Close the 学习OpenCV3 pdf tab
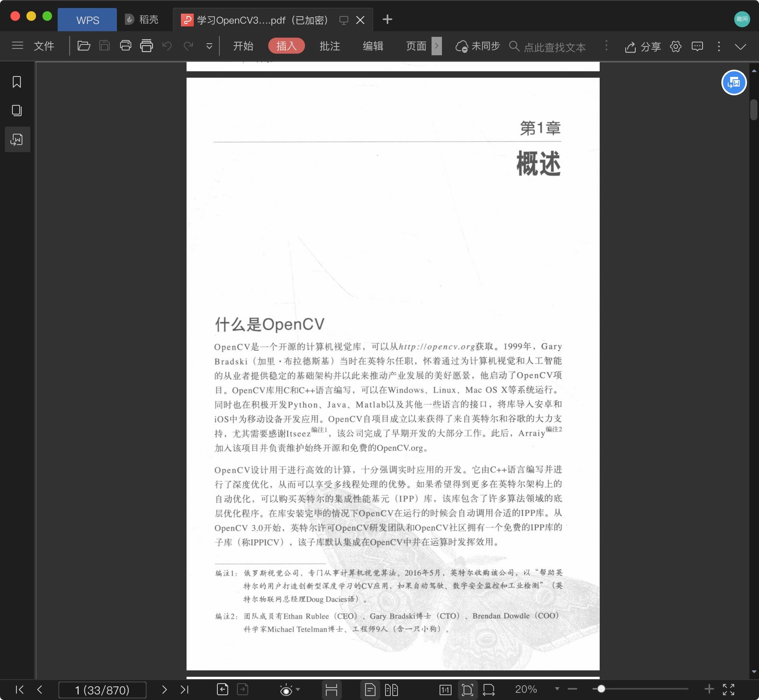This screenshot has height=700, width=759. pyautogui.click(x=360, y=20)
